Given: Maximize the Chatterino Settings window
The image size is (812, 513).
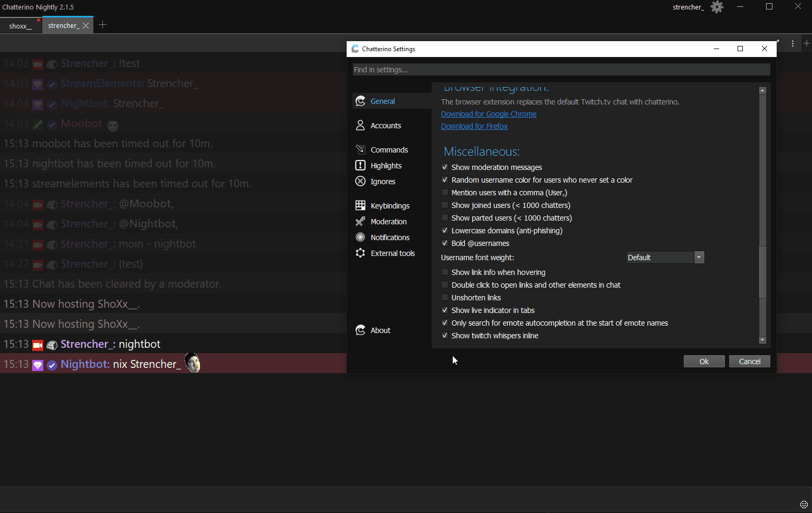Looking at the screenshot, I should [740, 49].
